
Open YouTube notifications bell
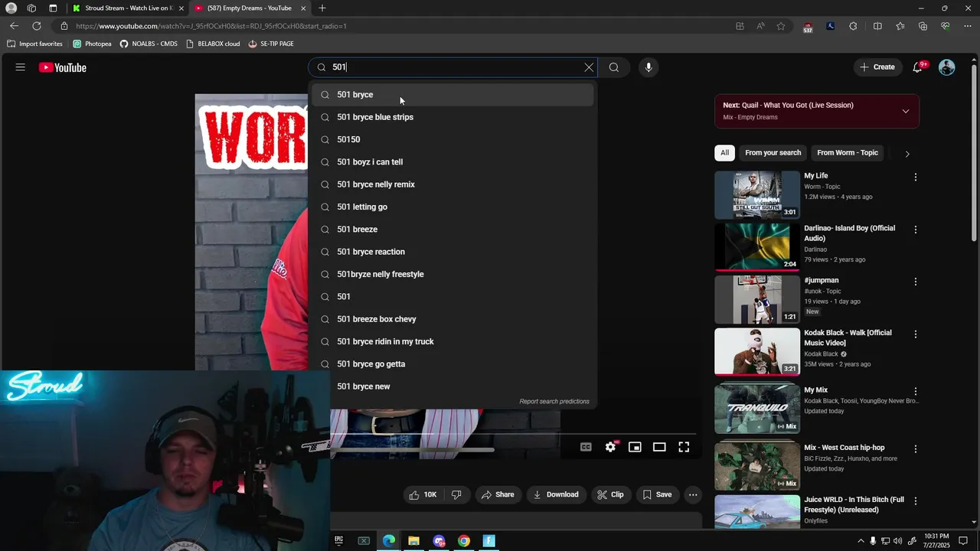918,67
